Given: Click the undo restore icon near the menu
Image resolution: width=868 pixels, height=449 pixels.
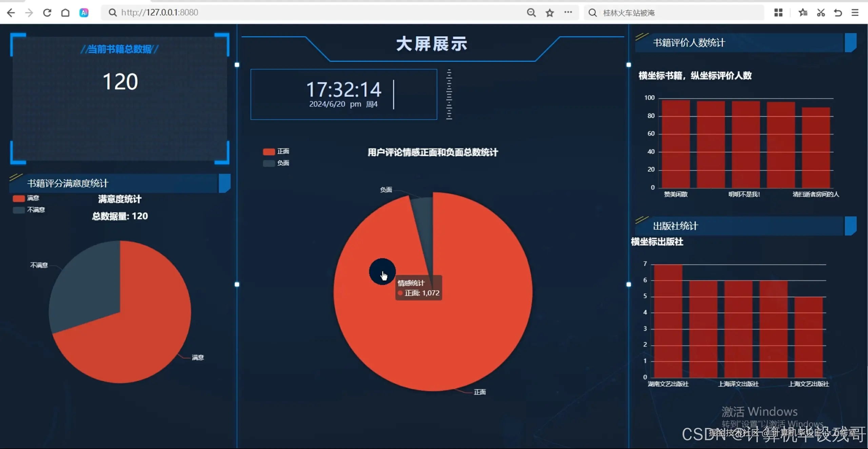Looking at the screenshot, I should 838,13.
